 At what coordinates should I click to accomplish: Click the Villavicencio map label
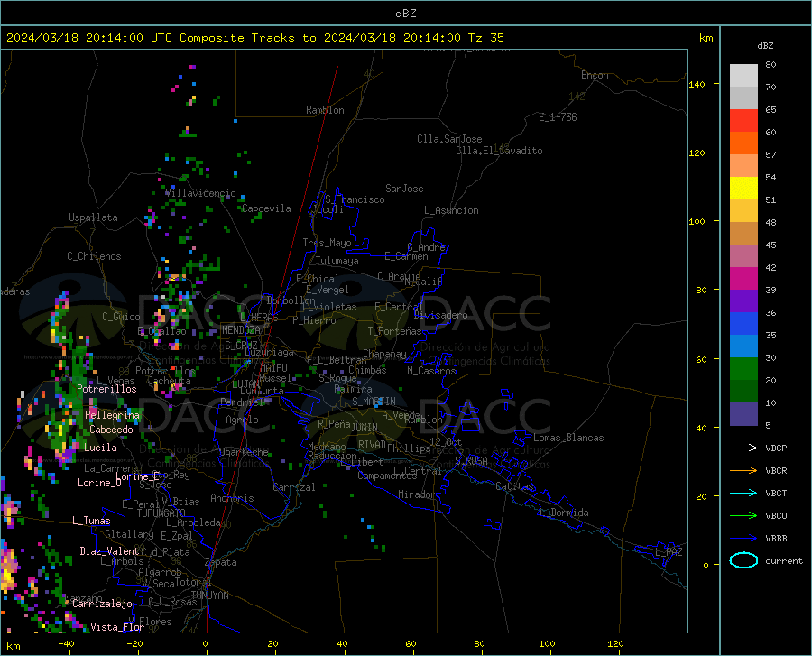coord(201,193)
